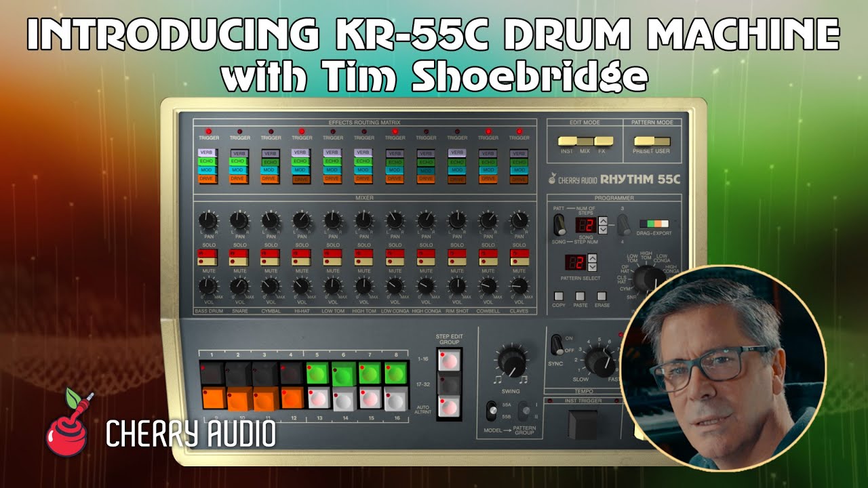
Task: Toggle white step 16 button
Action: pyautogui.click(x=396, y=398)
